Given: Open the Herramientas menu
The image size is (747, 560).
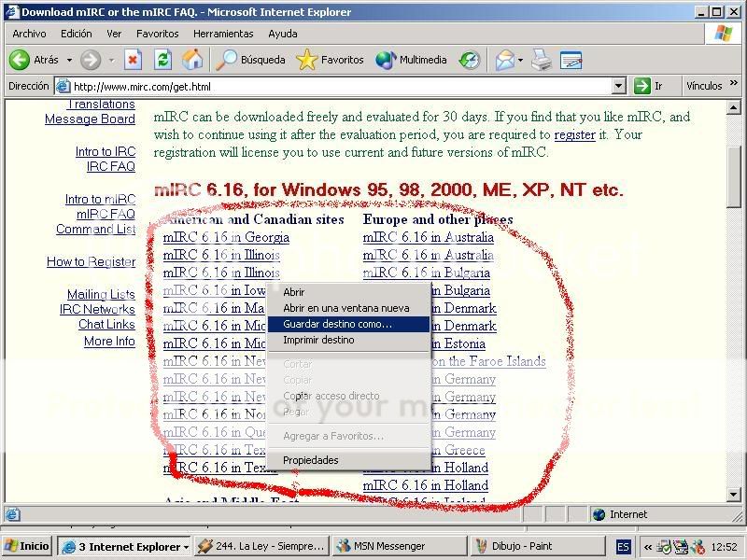Looking at the screenshot, I should (223, 34).
